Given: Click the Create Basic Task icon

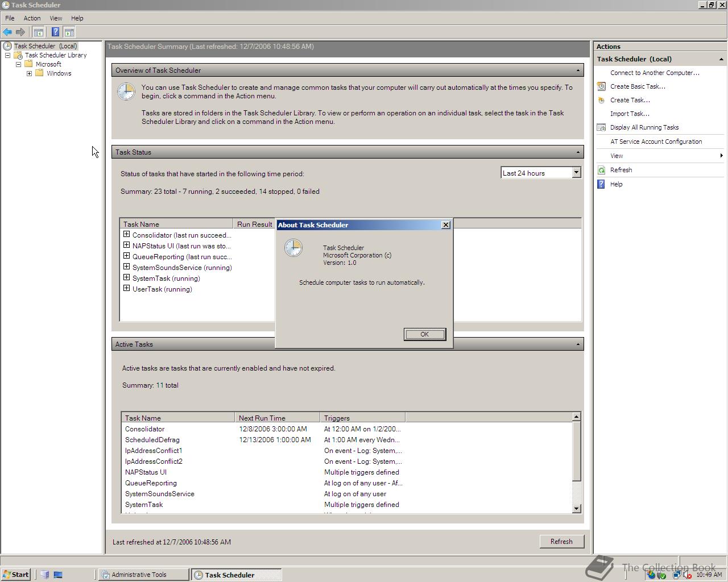Looking at the screenshot, I should coord(601,86).
